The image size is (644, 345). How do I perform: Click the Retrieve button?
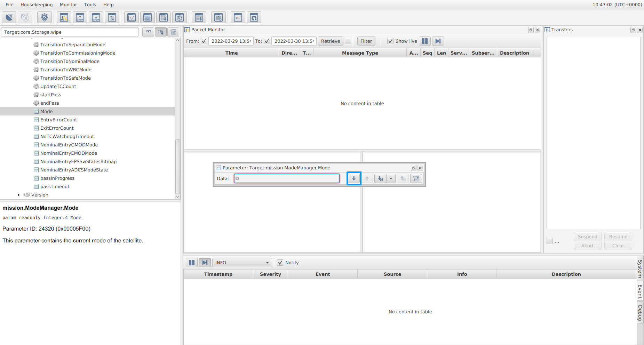tap(330, 41)
